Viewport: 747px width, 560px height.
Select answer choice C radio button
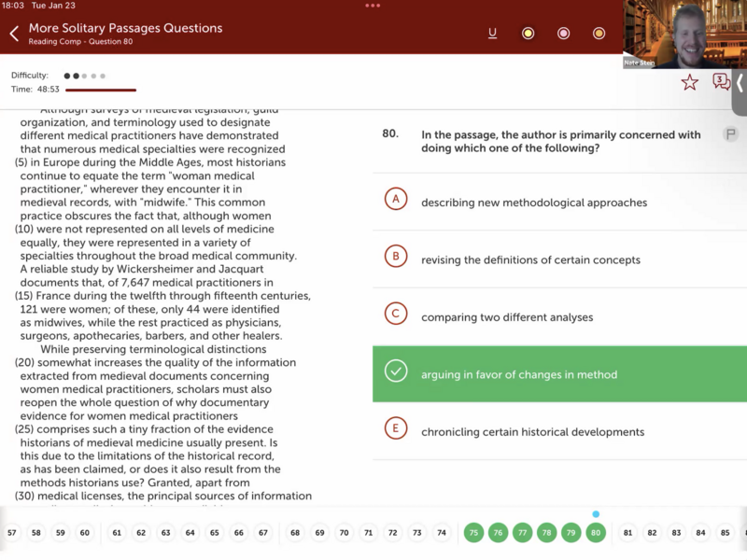tap(396, 315)
